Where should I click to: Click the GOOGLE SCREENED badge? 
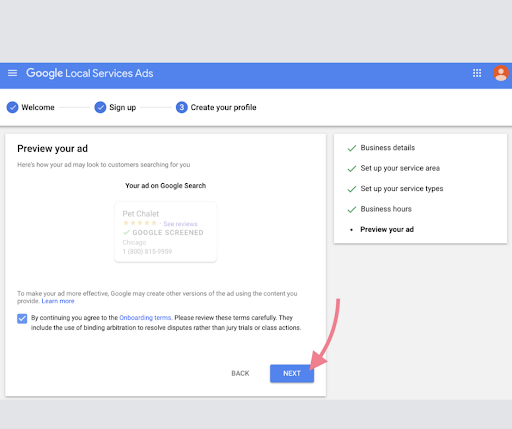(x=163, y=232)
